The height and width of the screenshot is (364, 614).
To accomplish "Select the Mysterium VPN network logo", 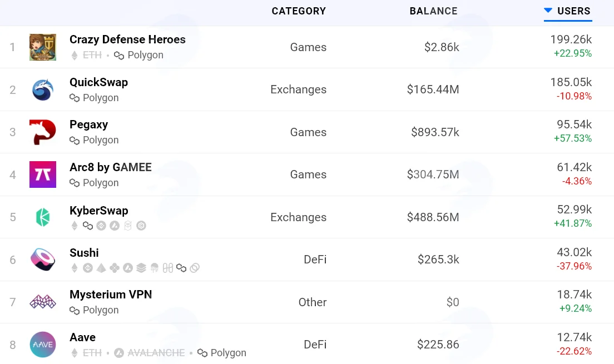I will point(43,302).
